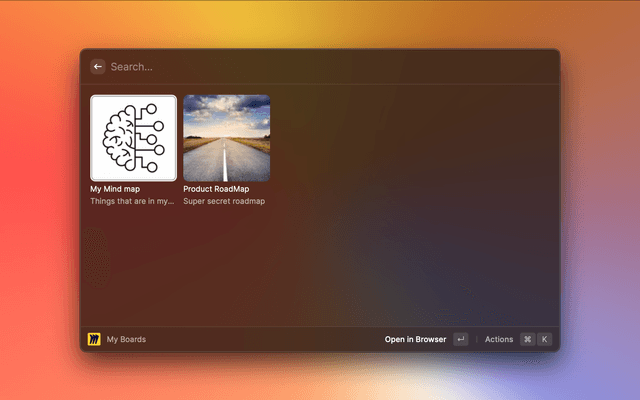
Task: Open the My Mind map board thumbnail
Action: (x=133, y=138)
